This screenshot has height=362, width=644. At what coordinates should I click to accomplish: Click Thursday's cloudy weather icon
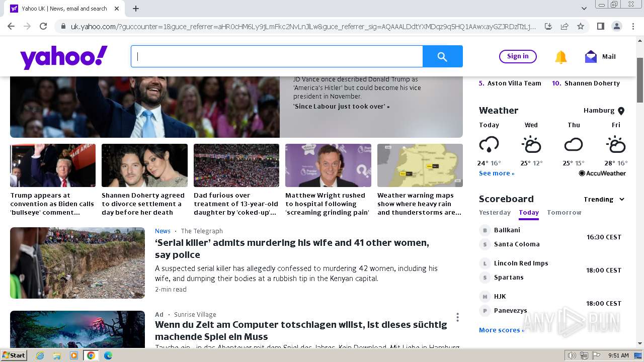coord(573,145)
